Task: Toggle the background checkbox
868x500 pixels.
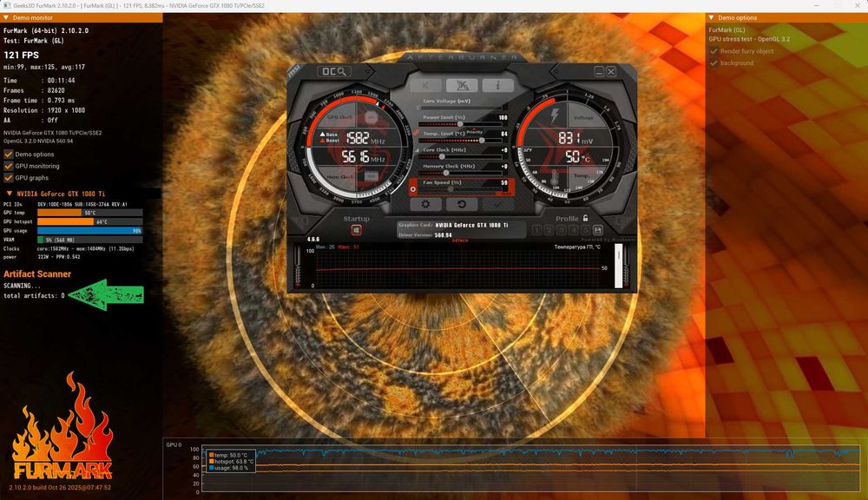Action: click(x=713, y=63)
